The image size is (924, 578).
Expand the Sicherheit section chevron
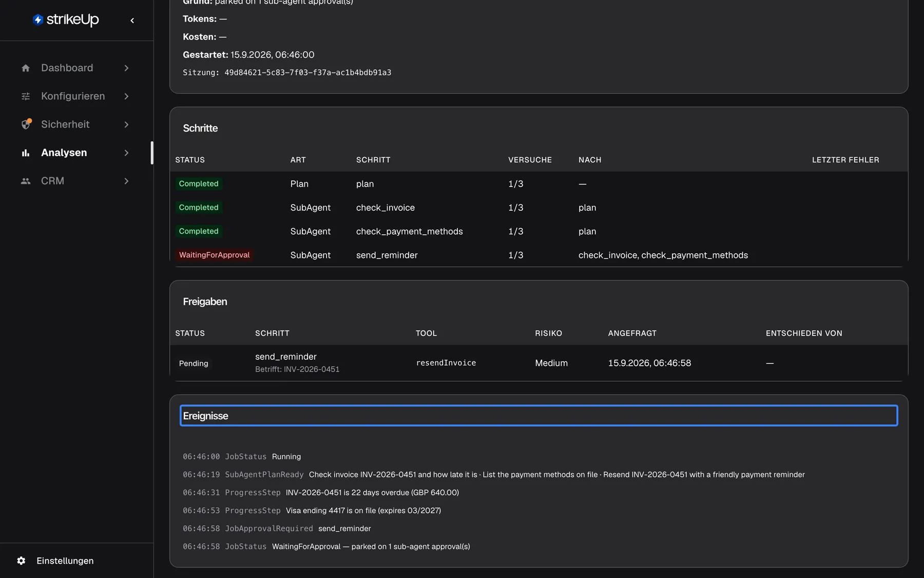pos(126,124)
